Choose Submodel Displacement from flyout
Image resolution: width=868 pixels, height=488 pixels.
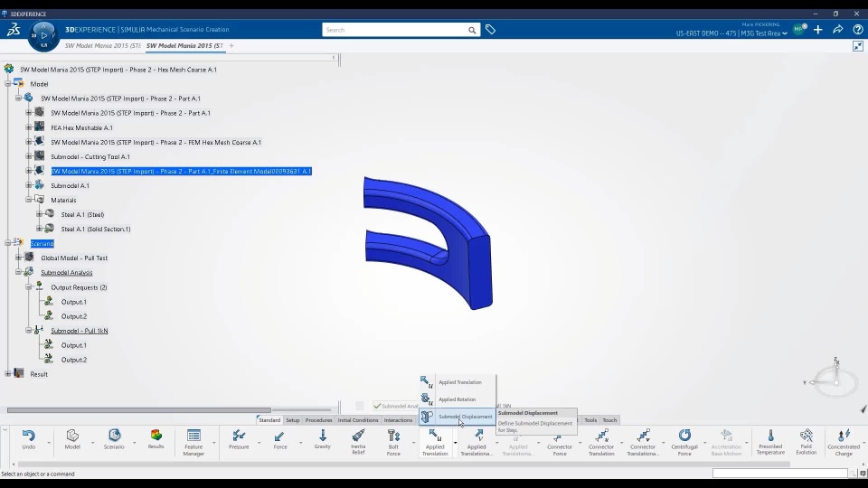pyautogui.click(x=458, y=417)
